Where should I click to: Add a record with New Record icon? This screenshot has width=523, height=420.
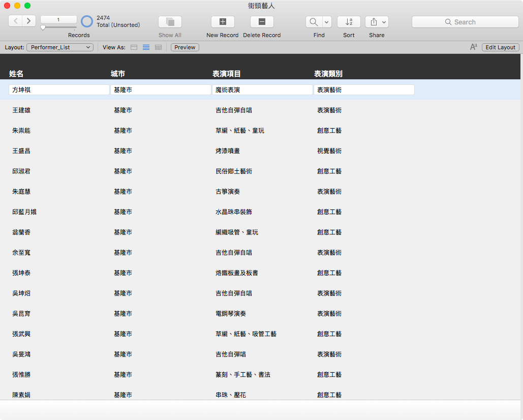click(223, 22)
